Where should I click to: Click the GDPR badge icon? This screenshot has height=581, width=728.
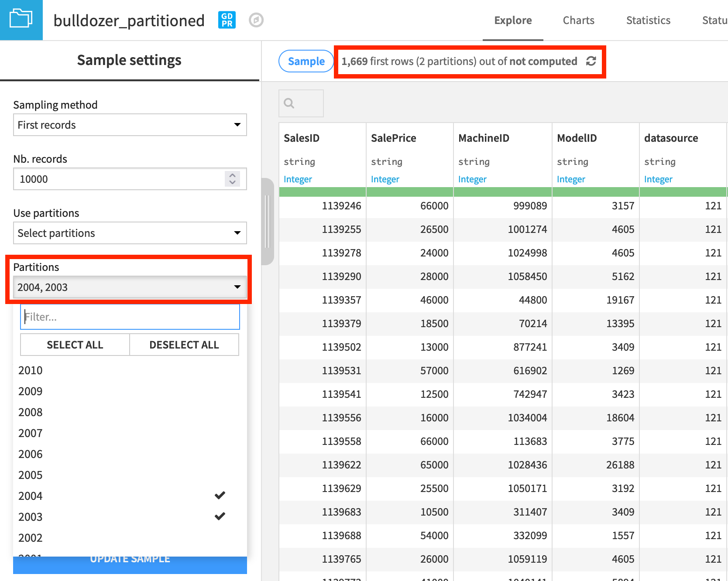[227, 20]
